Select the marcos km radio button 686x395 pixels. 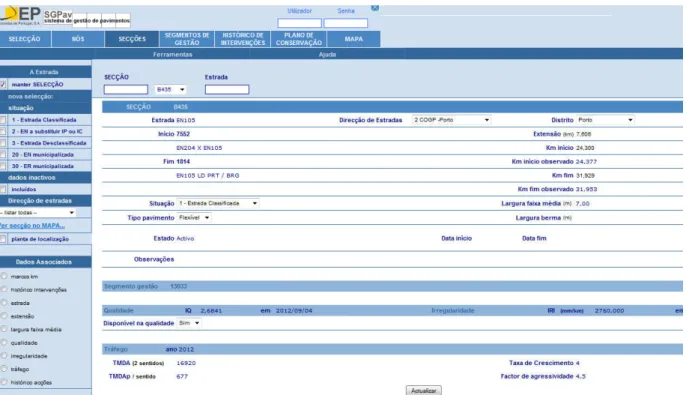click(x=4, y=276)
